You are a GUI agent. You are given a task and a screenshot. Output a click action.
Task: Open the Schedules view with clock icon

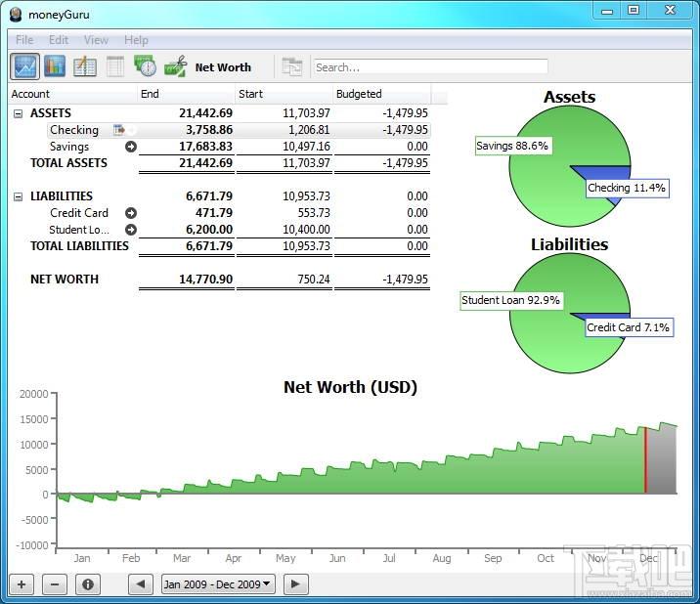click(x=145, y=65)
